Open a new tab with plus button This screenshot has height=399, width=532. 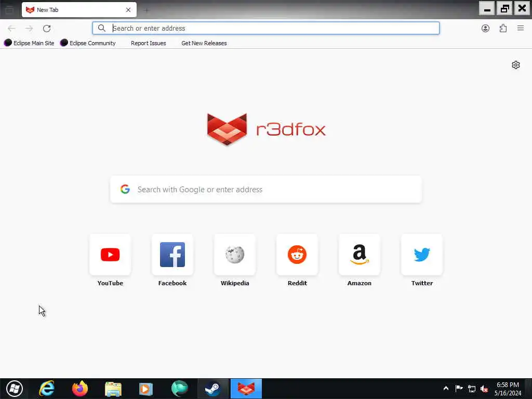(x=146, y=10)
